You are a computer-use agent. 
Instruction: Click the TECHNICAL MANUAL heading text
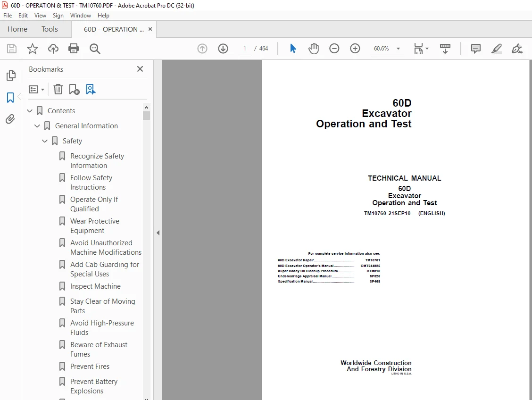click(405, 178)
